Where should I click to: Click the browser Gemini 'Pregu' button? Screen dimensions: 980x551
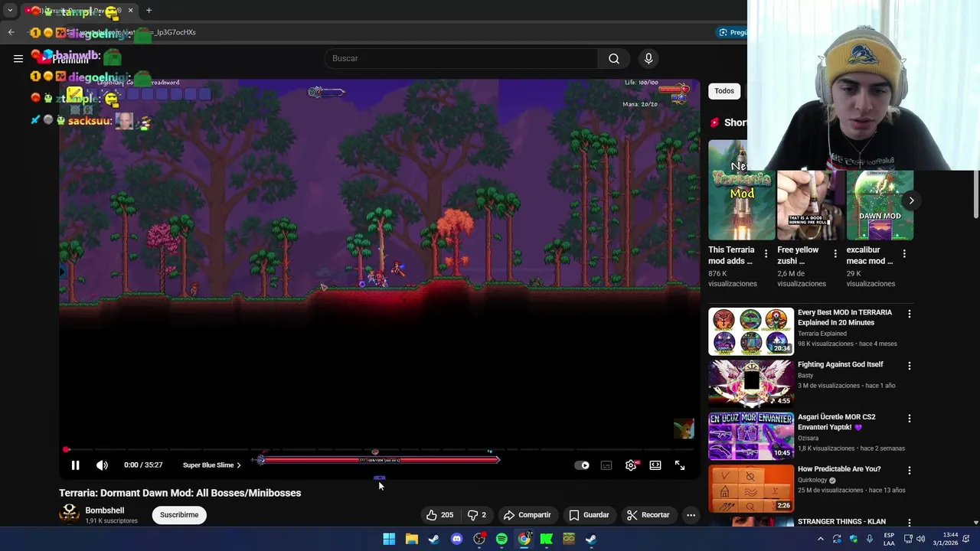point(732,32)
